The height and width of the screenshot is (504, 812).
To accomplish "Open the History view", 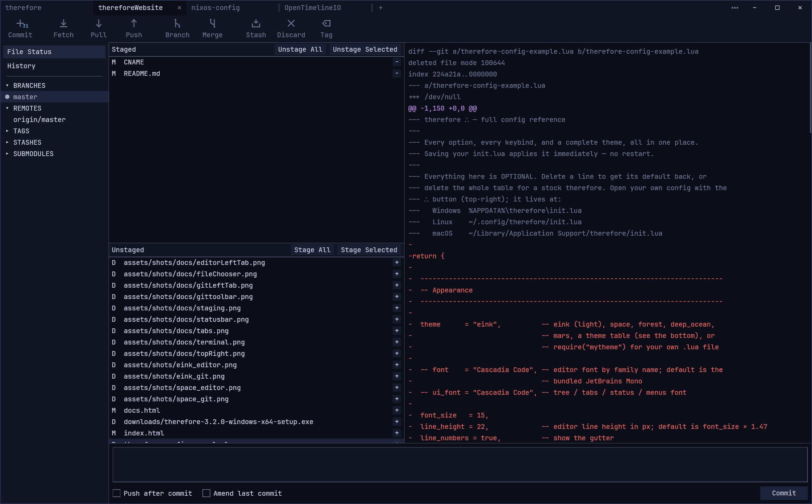I will [x=54, y=66].
